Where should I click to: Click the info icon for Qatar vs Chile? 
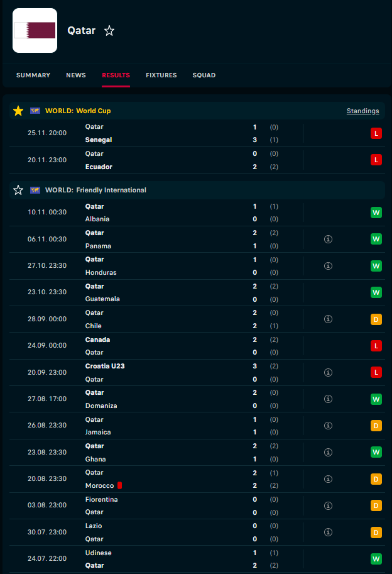tap(328, 319)
